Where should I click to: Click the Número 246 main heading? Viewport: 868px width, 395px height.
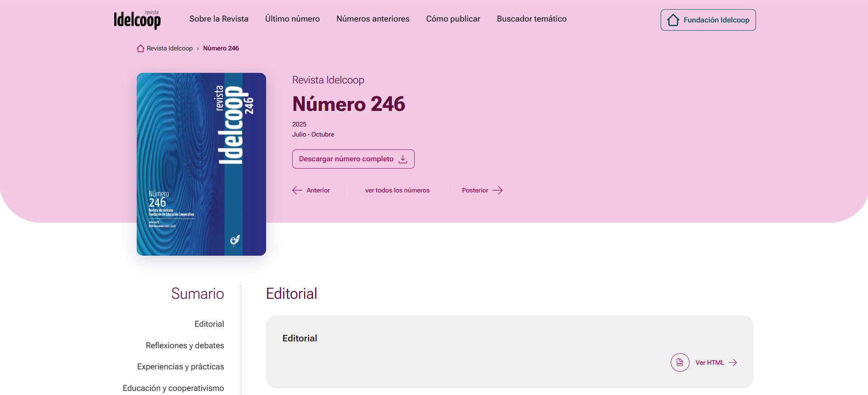pyautogui.click(x=349, y=104)
